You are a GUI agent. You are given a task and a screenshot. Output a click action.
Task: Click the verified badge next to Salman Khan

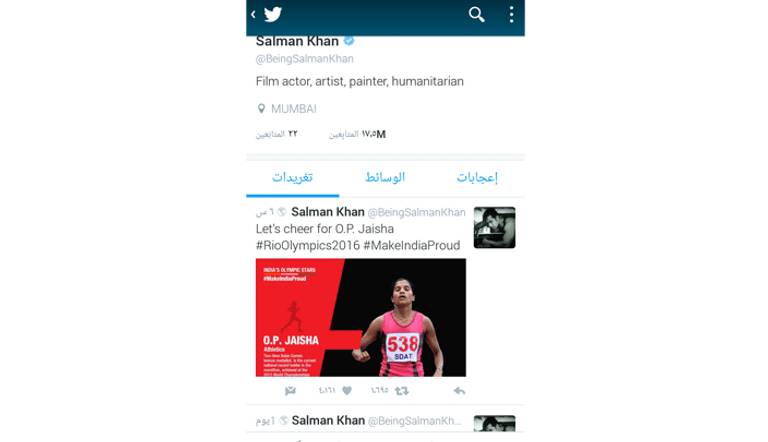(x=349, y=41)
